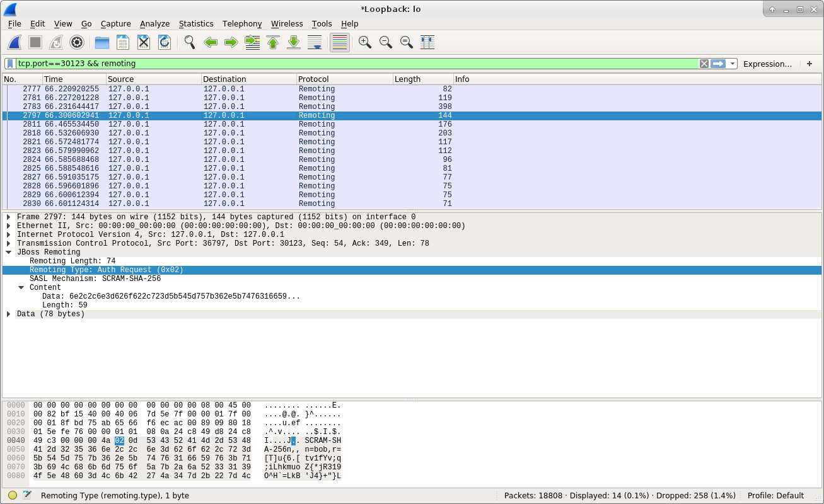Click into the display filter text field

pyautogui.click(x=357, y=64)
